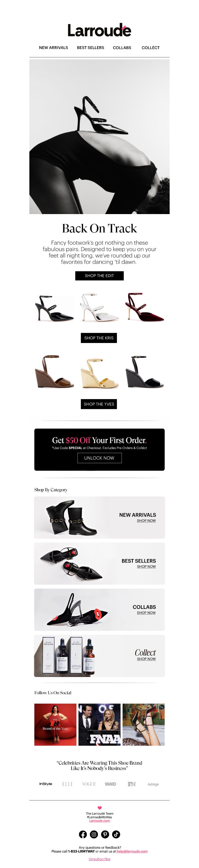Screen dimensions: 199x868
Task: Click the Larroudé logo at top
Action: coord(99,30)
